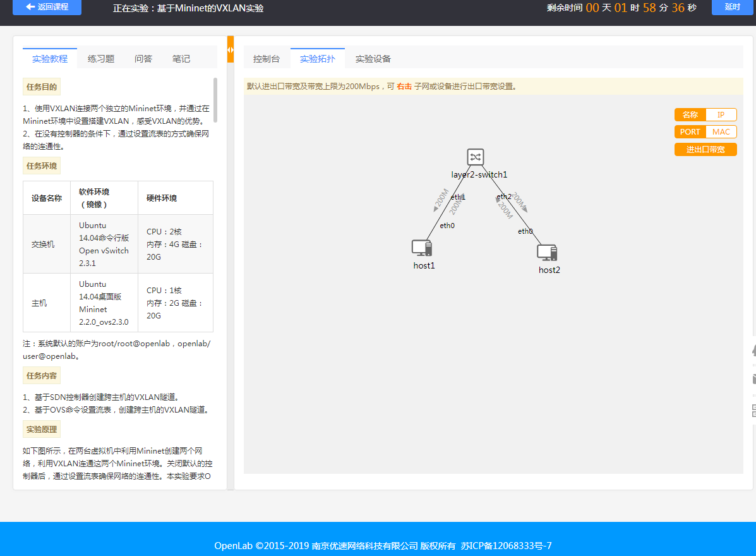Click the layer2-switch1 name label

(x=479, y=174)
